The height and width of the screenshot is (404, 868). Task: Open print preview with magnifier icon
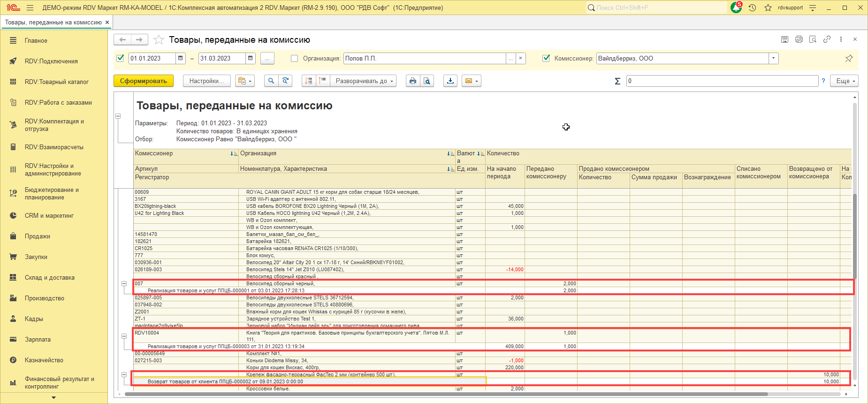(427, 81)
